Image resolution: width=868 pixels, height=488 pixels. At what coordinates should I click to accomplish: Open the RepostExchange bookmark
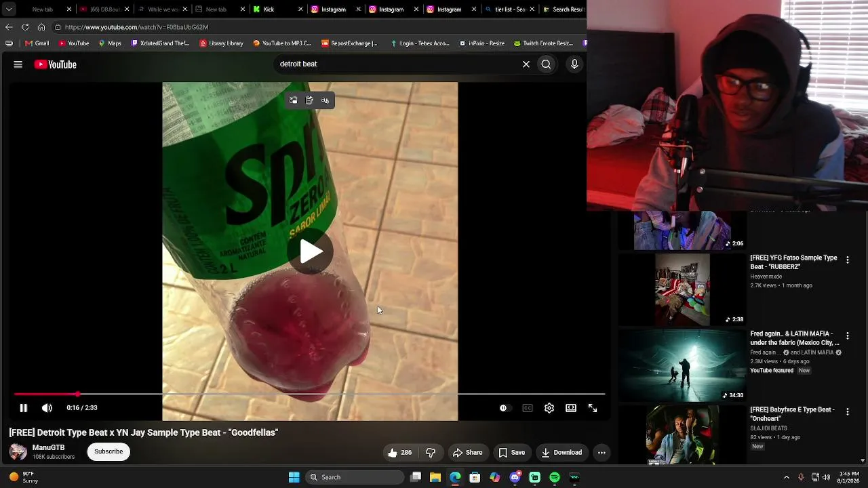(349, 43)
